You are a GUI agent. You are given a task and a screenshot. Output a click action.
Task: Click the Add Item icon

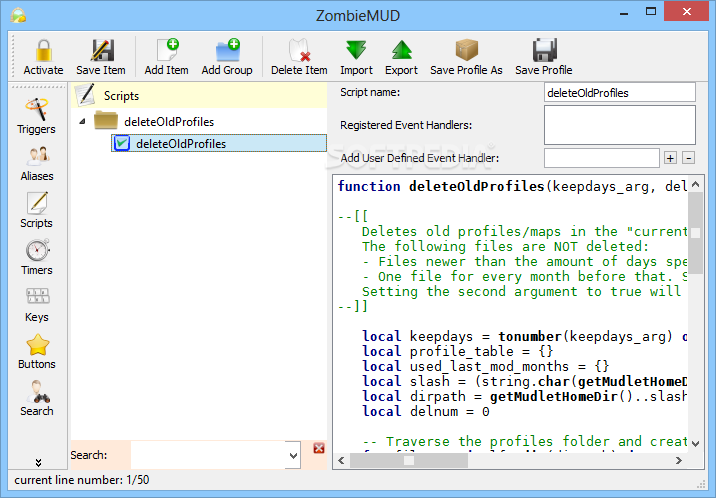click(167, 50)
